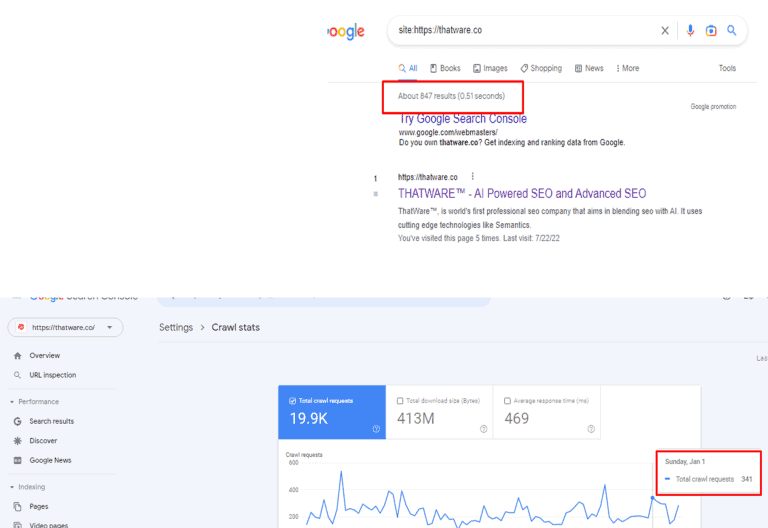Switch to the Shopping tab
768x528 pixels.
pos(541,69)
